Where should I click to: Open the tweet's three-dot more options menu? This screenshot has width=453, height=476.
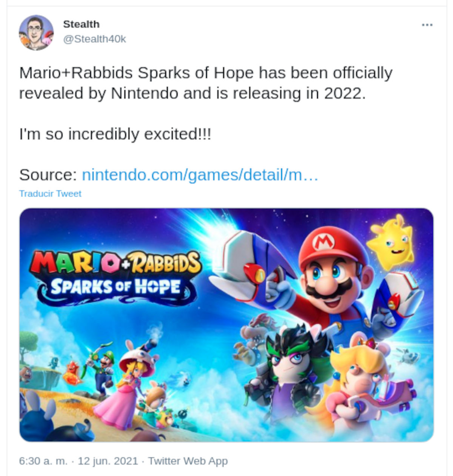427,25
